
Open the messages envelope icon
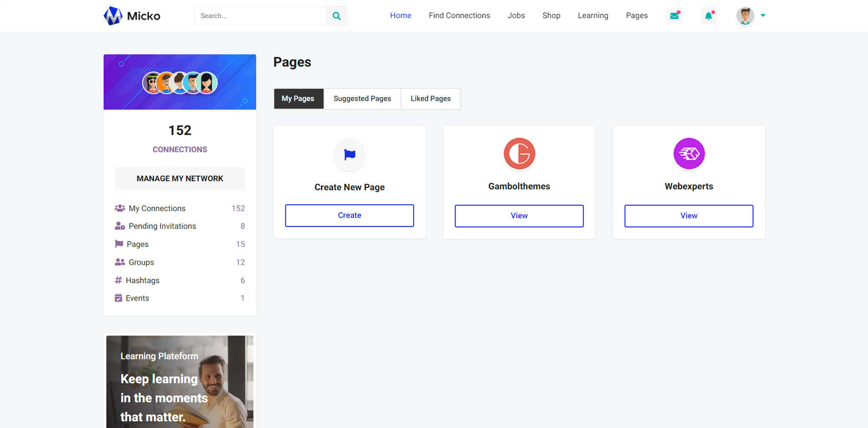click(674, 16)
